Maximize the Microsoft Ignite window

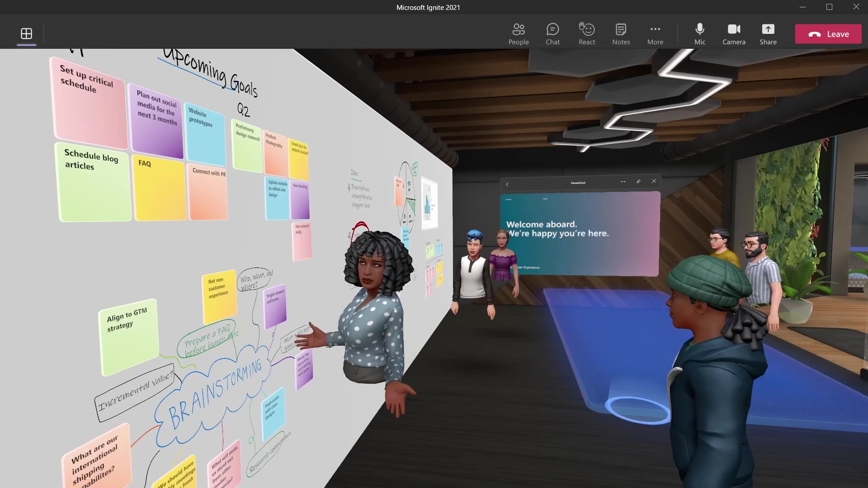click(x=829, y=7)
